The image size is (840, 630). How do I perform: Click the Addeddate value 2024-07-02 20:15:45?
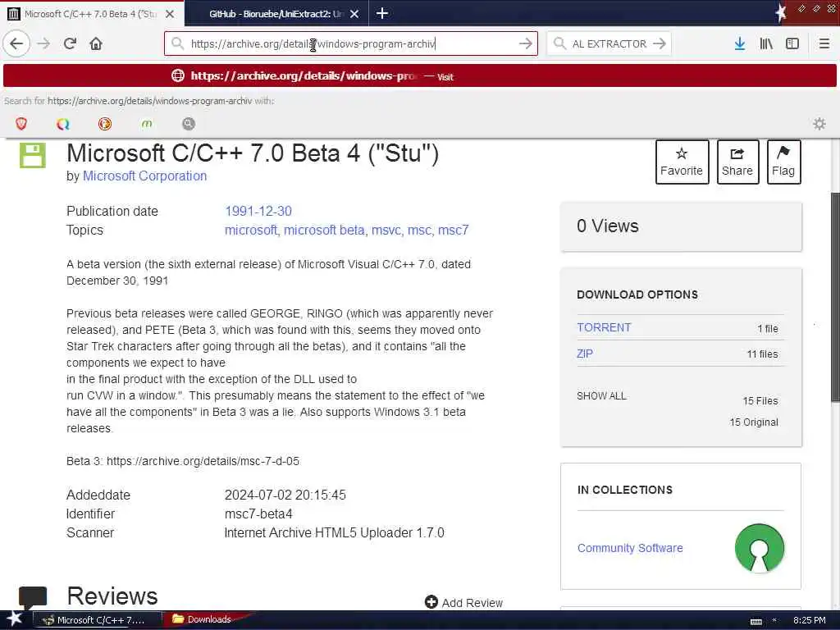pos(285,495)
